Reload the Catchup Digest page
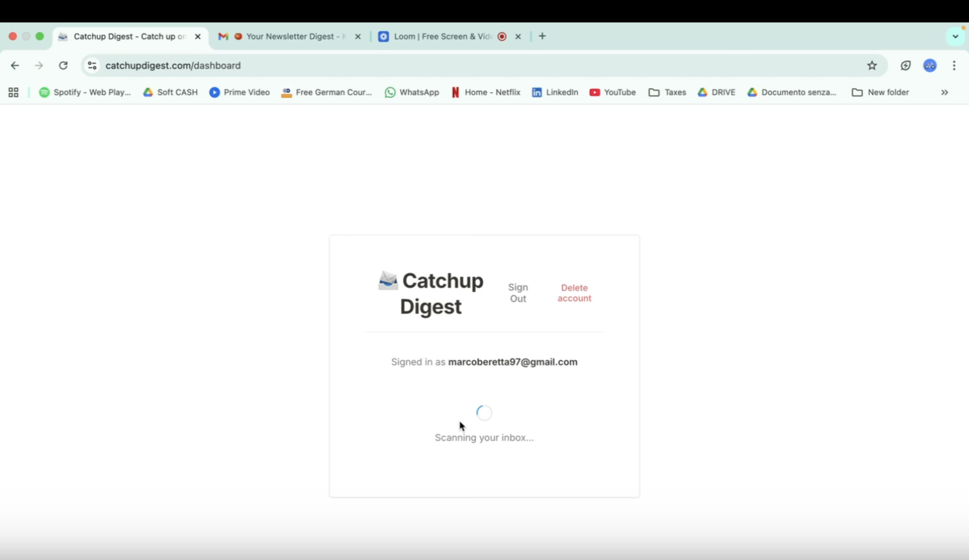 click(x=63, y=65)
